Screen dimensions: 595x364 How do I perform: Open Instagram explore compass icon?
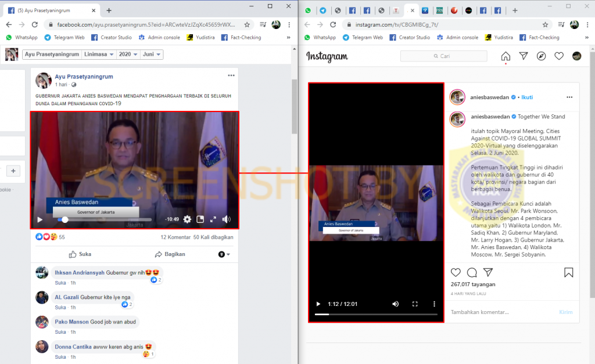coord(541,56)
